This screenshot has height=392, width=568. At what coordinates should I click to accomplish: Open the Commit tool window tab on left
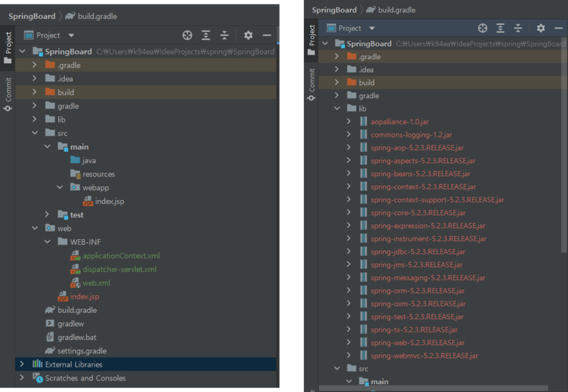pos(8,93)
